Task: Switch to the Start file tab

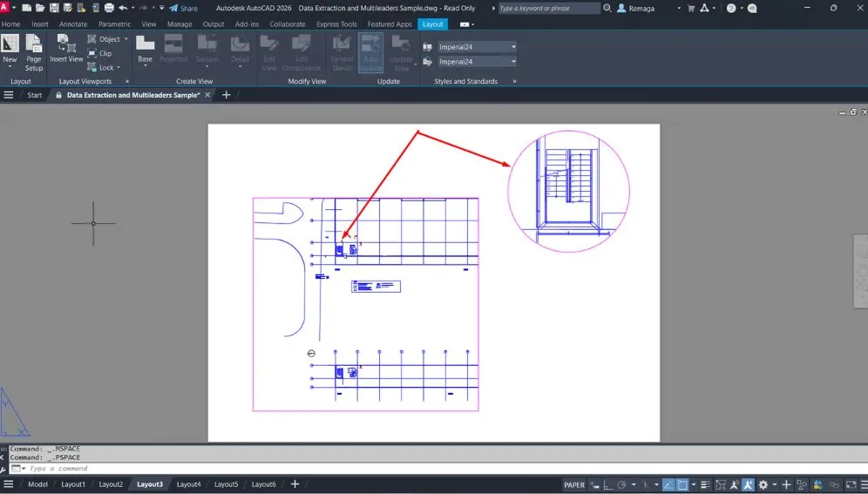Action: pos(34,95)
